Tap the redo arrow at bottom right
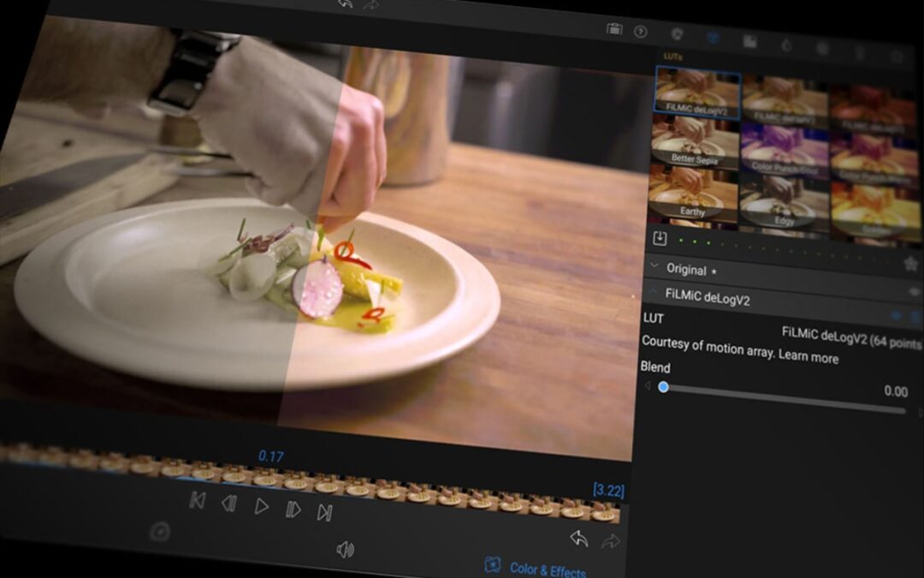924x578 pixels. [x=611, y=539]
